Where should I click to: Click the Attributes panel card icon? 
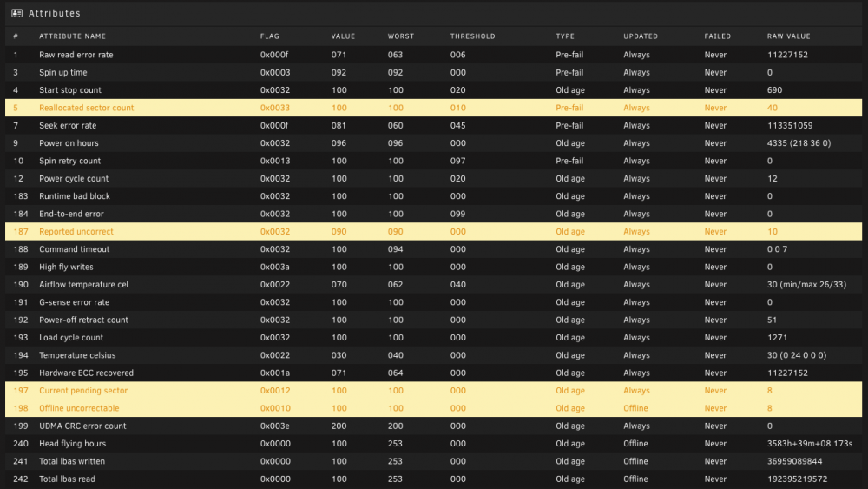coord(17,13)
